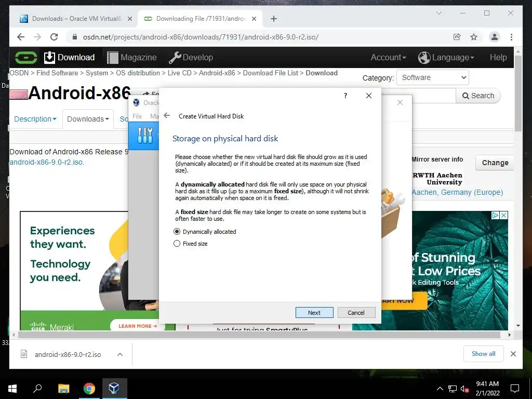Click the VirtualBox taskbar icon
532x399 pixels.
(x=114, y=389)
